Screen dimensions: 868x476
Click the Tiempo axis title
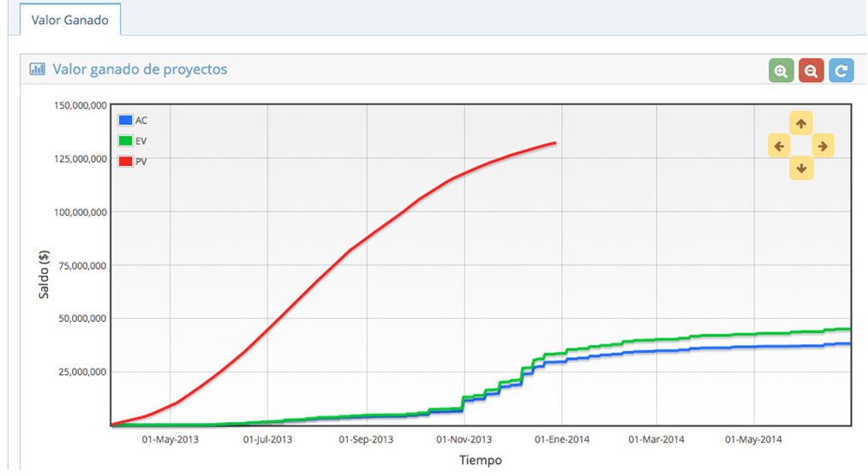(479, 461)
